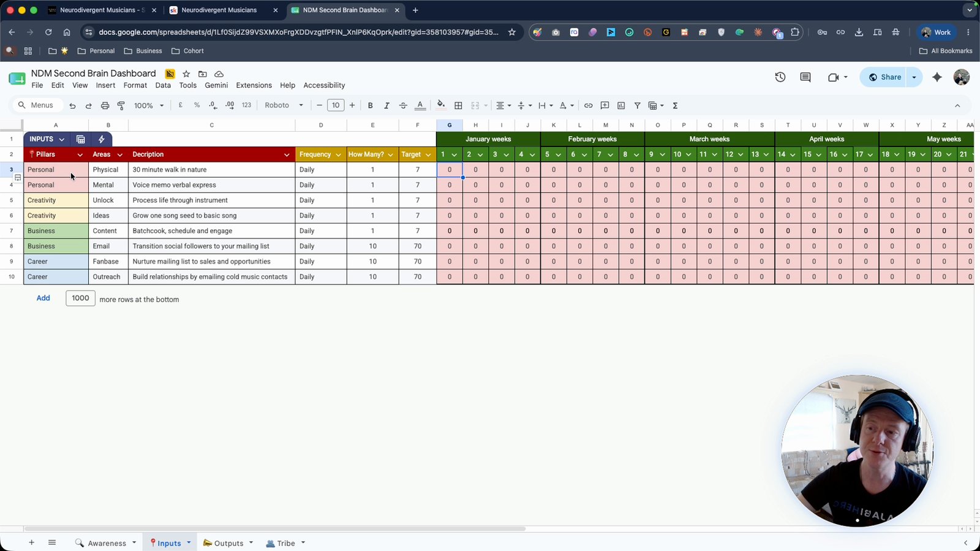Insert link icon in toolbar
The width and height of the screenshot is (980, 551).
click(x=588, y=105)
